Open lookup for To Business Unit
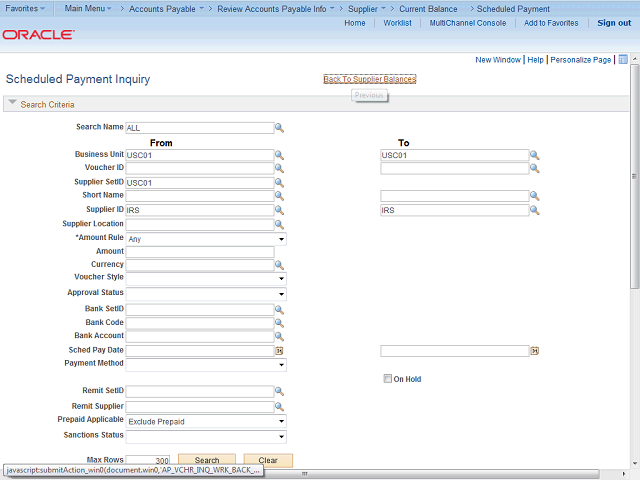This screenshot has width=640, height=480. (x=534, y=155)
